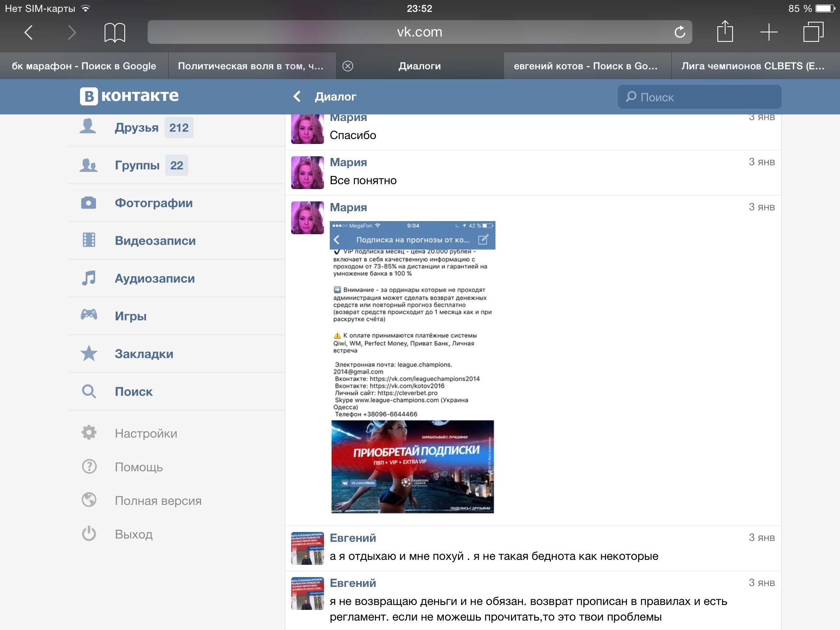
Task: Show all open tabs overview
Action: pyautogui.click(x=813, y=32)
